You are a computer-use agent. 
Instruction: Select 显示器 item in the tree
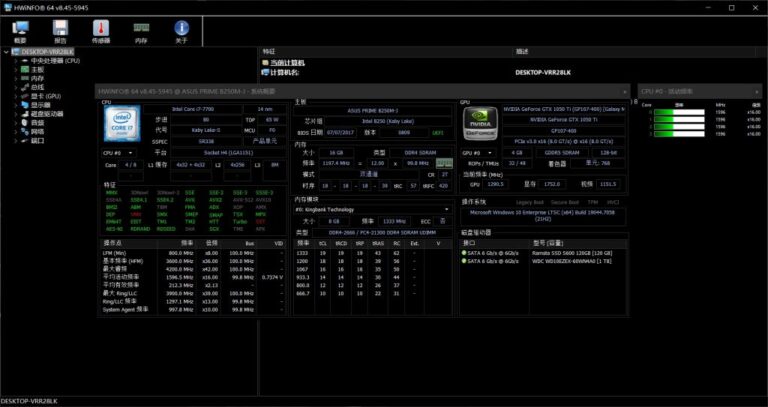click(41, 105)
